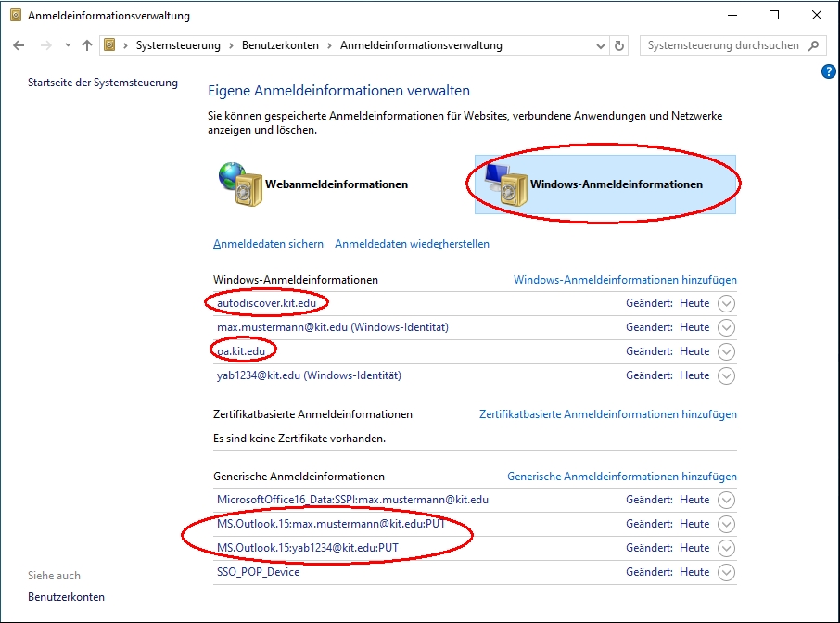Image resolution: width=840 pixels, height=623 pixels.
Task: Open the address bar history dropdown
Action: 600,45
